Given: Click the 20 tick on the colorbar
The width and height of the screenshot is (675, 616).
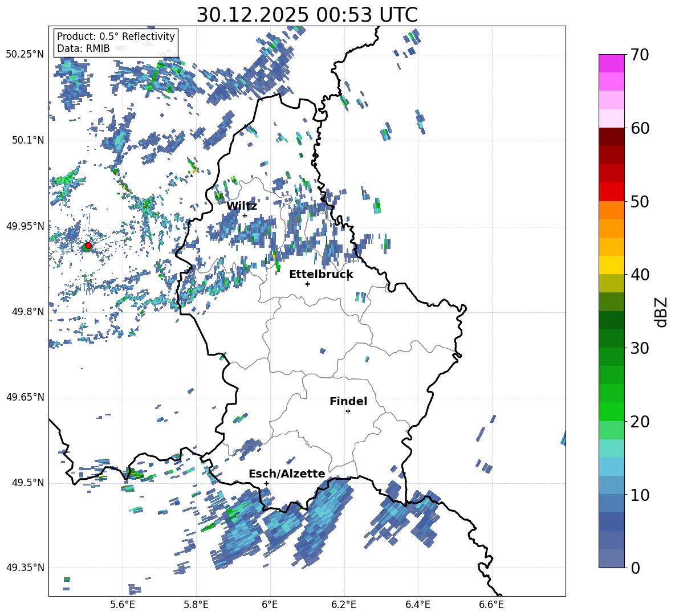Looking at the screenshot, I should tap(640, 422).
